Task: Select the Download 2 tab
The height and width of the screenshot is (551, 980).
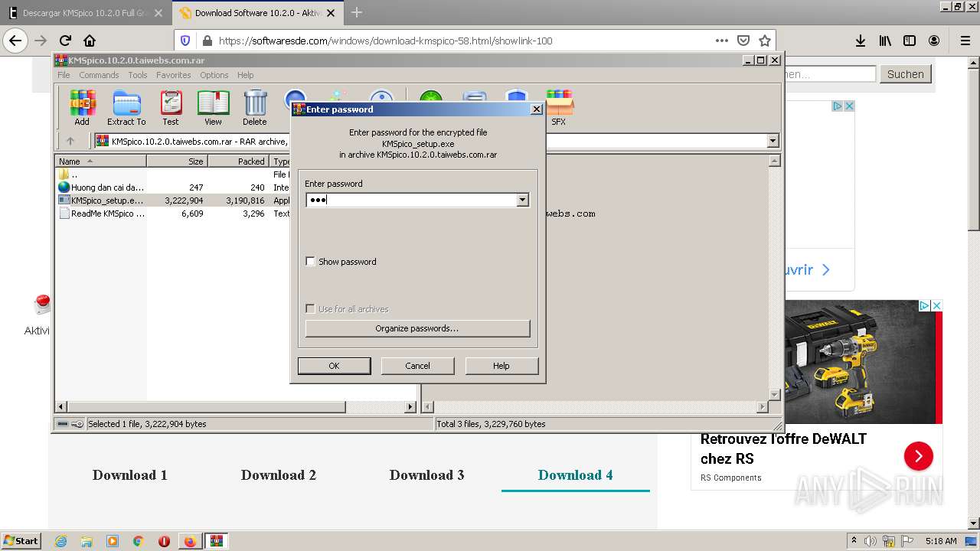Action: click(x=279, y=475)
